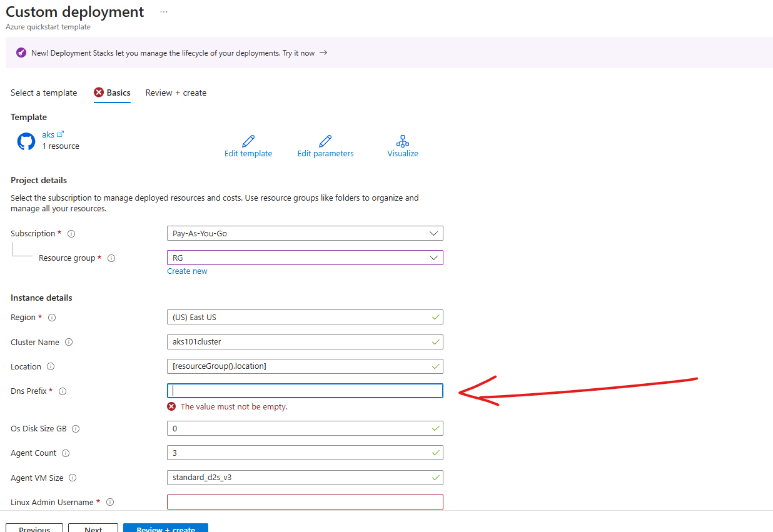Click the Os Disk Size GB field
Image resolution: width=773 pixels, height=532 pixels.
(x=305, y=428)
